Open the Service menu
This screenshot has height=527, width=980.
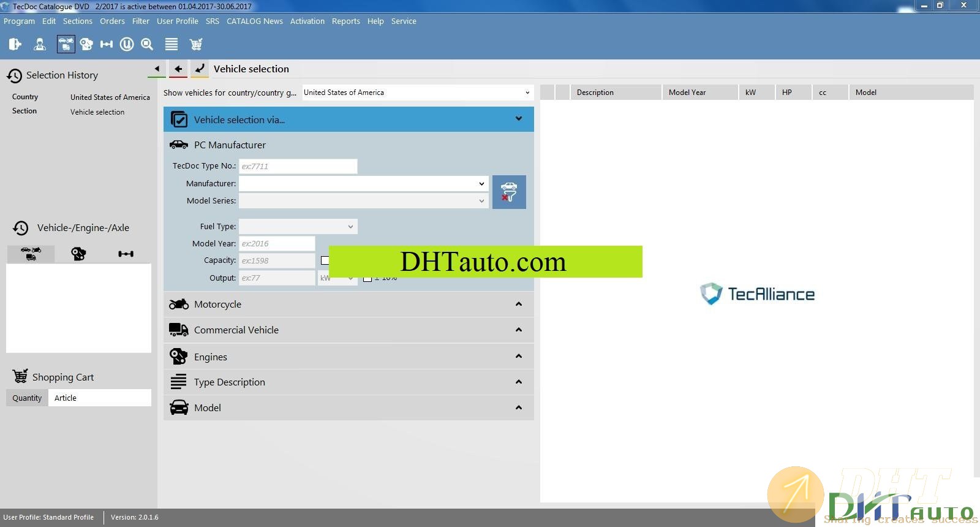pos(404,21)
